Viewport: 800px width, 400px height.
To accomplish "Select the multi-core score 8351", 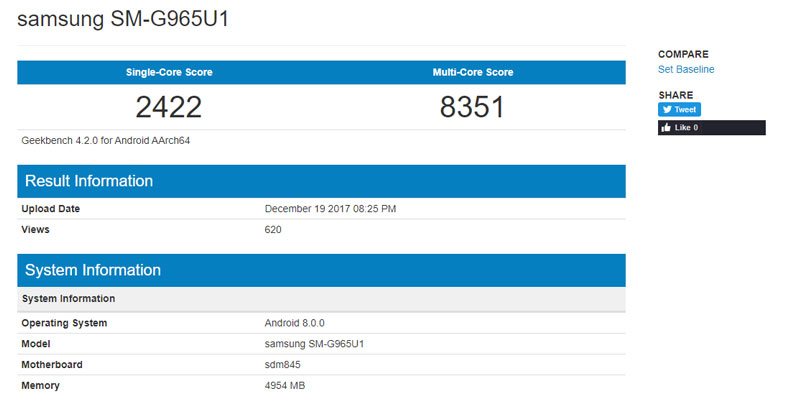I will click(x=472, y=107).
